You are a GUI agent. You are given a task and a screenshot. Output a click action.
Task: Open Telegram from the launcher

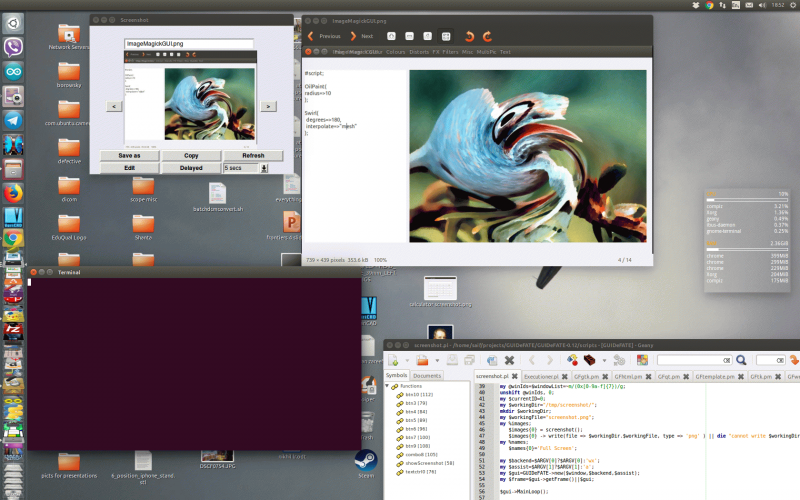13,120
